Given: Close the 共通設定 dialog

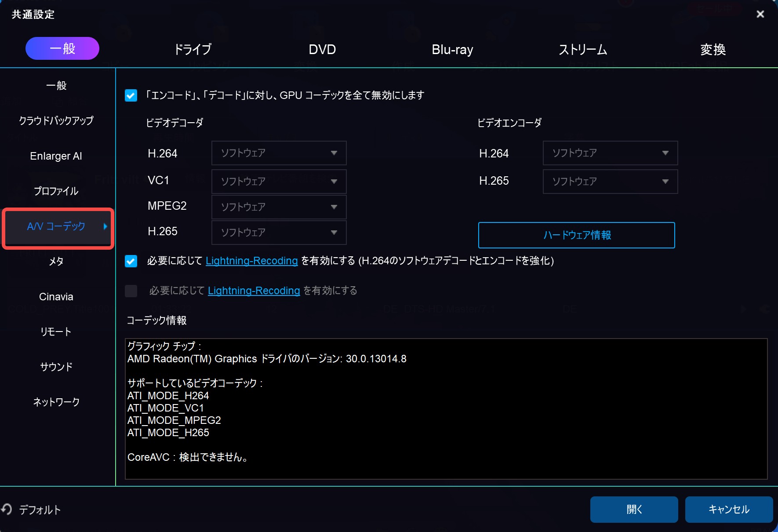Looking at the screenshot, I should (760, 14).
